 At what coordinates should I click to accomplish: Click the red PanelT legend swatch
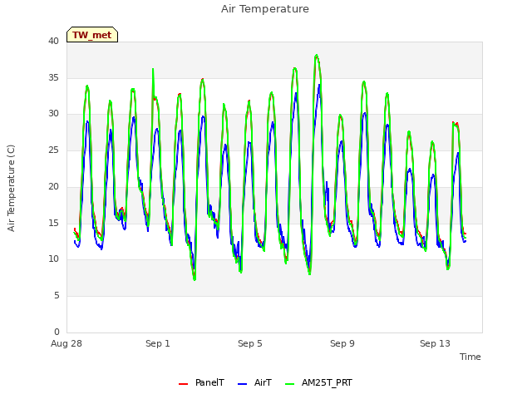pyautogui.click(x=183, y=384)
